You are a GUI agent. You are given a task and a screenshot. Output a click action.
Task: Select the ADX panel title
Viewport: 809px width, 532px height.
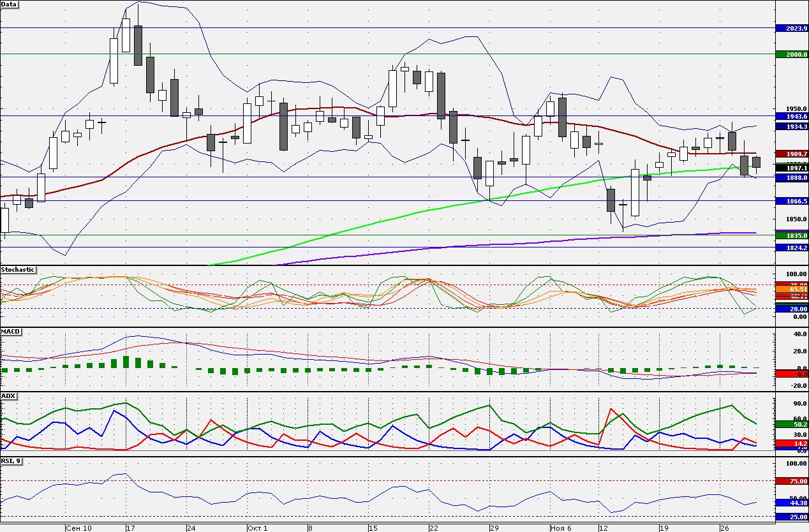coord(9,396)
